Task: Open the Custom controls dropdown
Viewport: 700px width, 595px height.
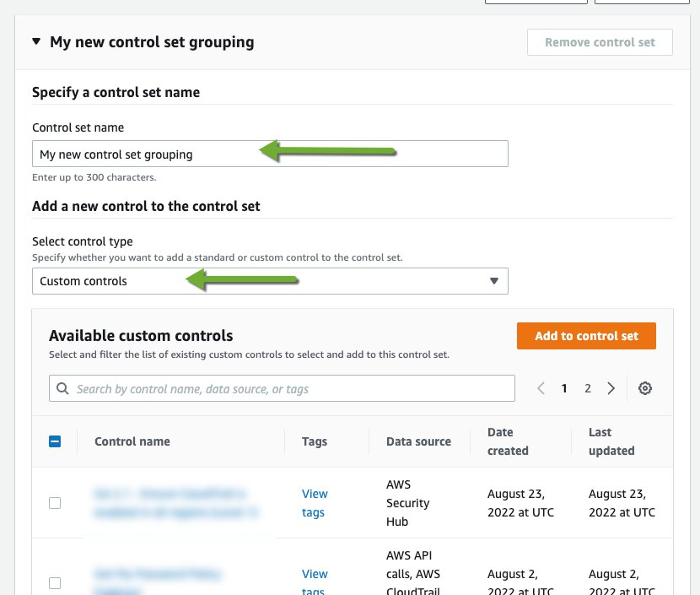Action: (x=270, y=280)
